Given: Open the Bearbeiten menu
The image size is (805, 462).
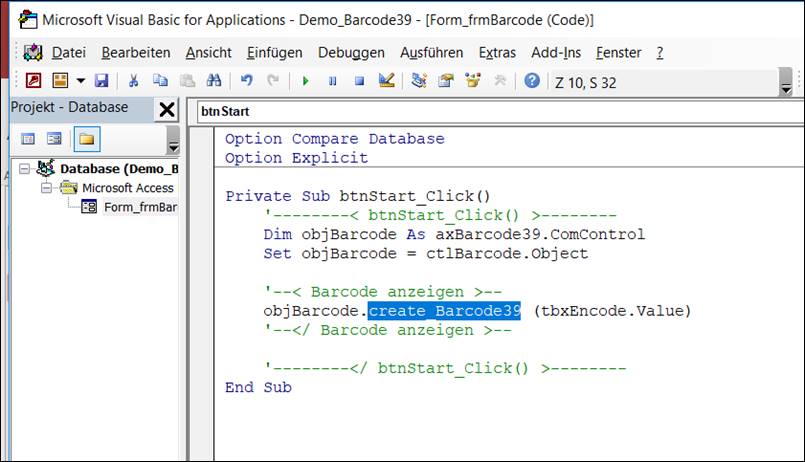Looking at the screenshot, I should [136, 52].
